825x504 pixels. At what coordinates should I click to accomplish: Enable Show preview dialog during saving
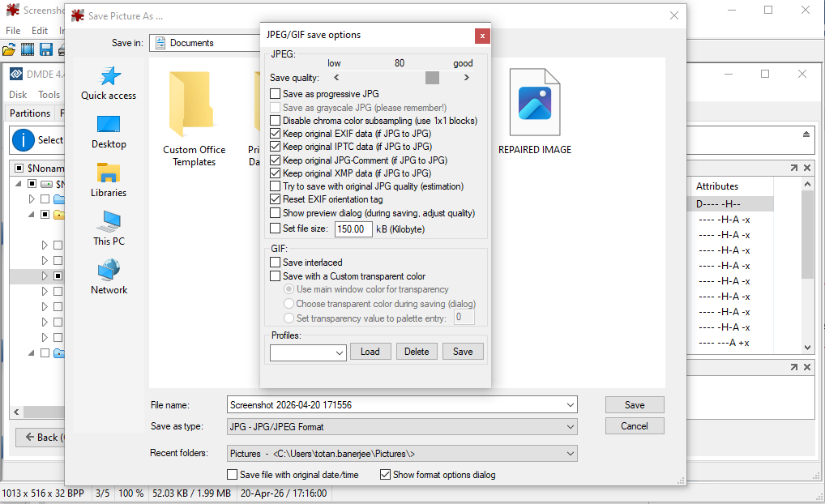(276, 213)
